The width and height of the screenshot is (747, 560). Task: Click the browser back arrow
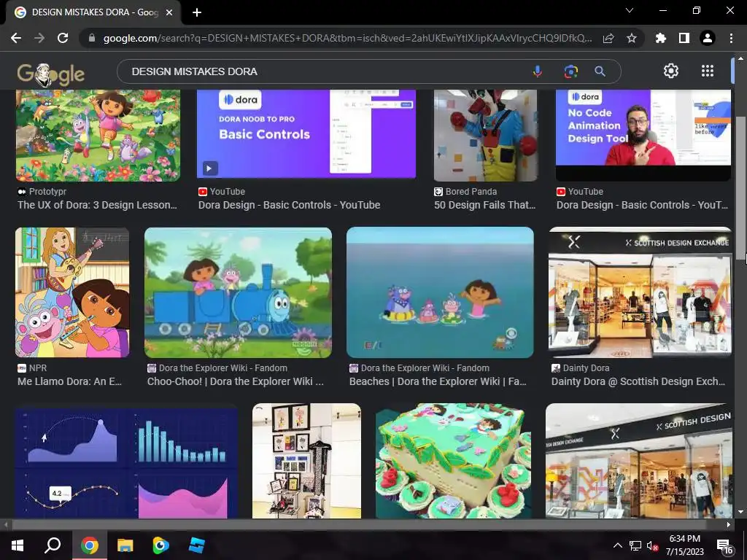click(16, 38)
